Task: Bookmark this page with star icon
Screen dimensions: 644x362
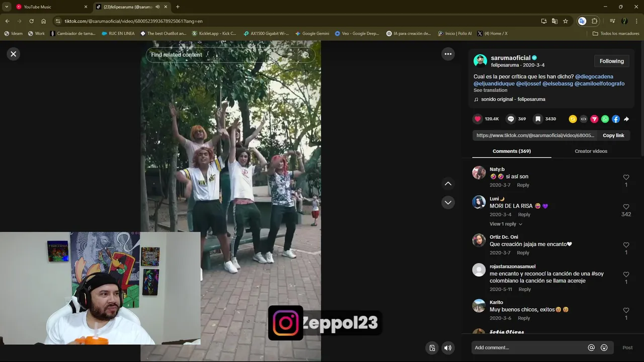Action: pyautogui.click(x=566, y=21)
